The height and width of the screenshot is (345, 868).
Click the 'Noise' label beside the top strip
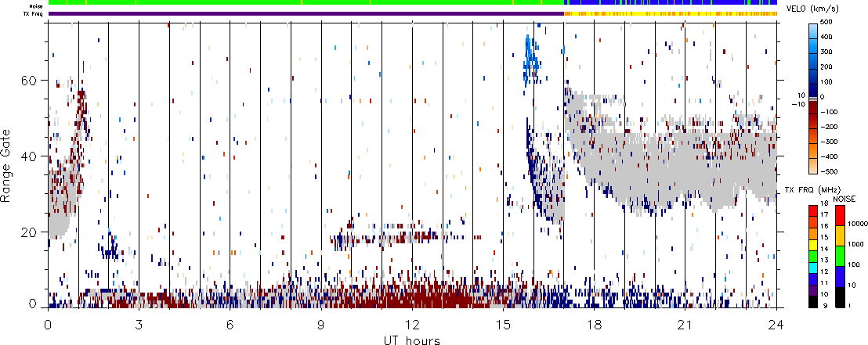pos(37,5)
